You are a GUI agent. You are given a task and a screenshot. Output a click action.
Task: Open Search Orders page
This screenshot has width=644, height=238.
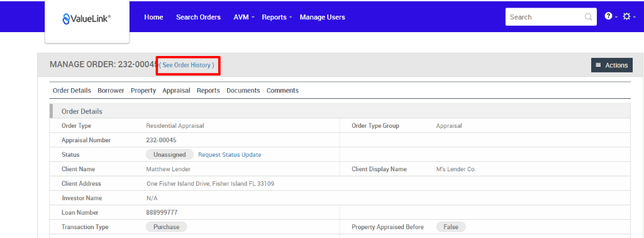(198, 17)
